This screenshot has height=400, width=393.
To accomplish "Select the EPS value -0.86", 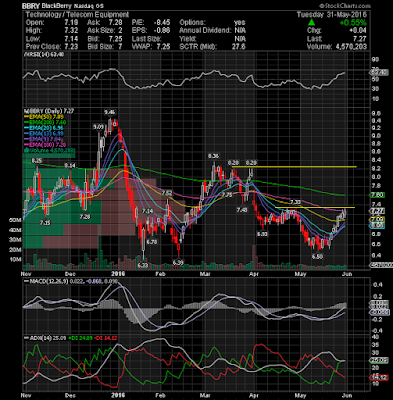I will pyautogui.click(x=162, y=31).
